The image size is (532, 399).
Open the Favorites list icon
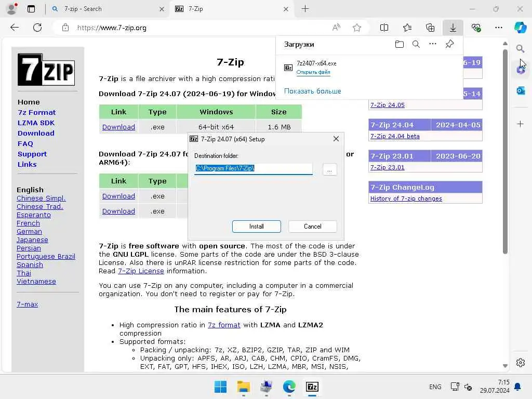click(407, 28)
